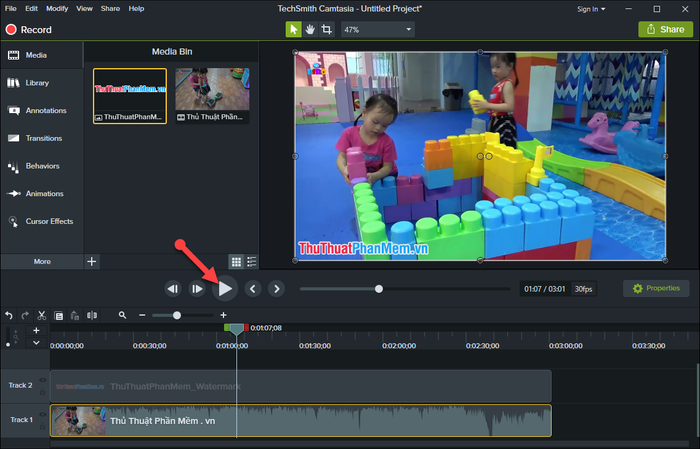
Task: Cut the selection with scissors icon
Action: [x=42, y=316]
